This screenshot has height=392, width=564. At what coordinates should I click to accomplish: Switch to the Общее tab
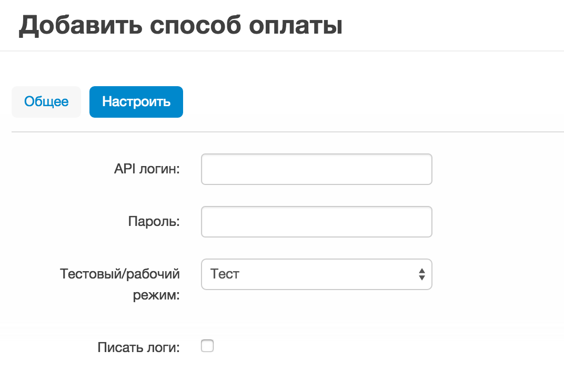(46, 101)
